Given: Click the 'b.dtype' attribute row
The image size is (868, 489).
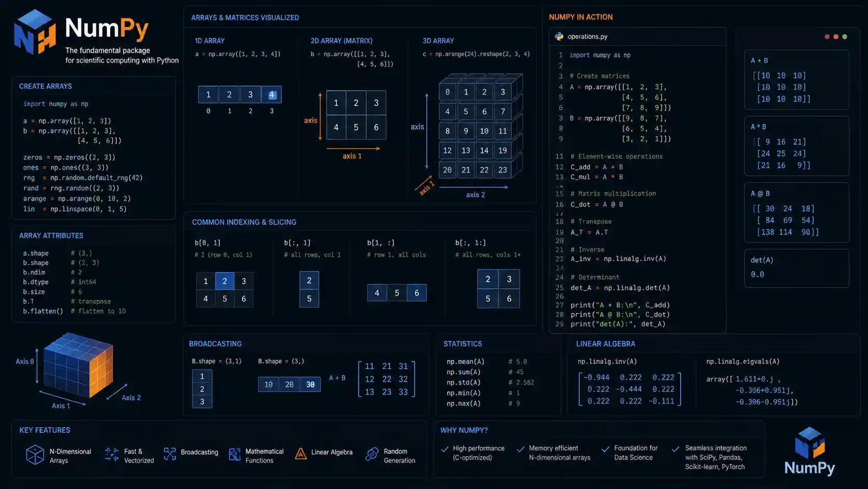Looking at the screenshot, I should (x=59, y=282).
